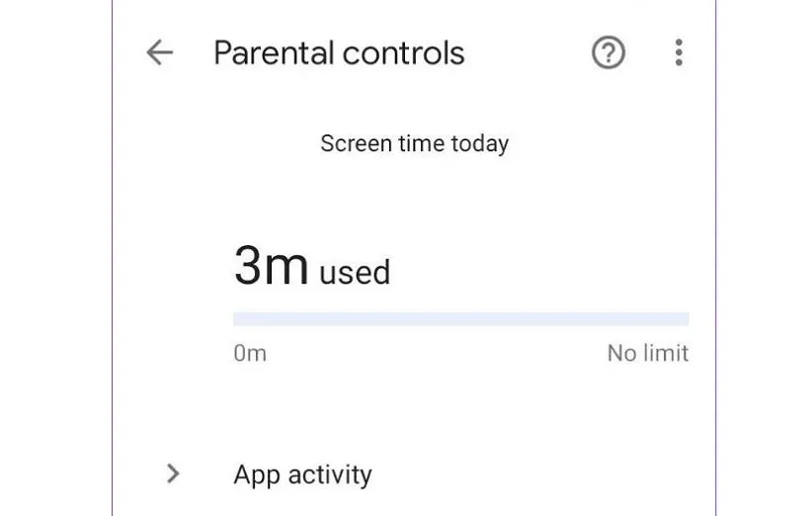Tap the "0m" start label
This screenshot has height=516, width=812.
click(250, 353)
